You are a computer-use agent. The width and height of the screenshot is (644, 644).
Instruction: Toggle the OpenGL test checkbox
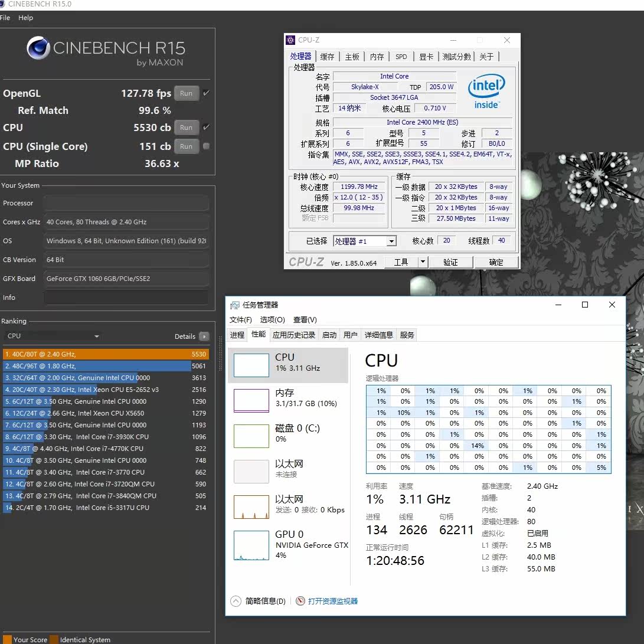(206, 93)
